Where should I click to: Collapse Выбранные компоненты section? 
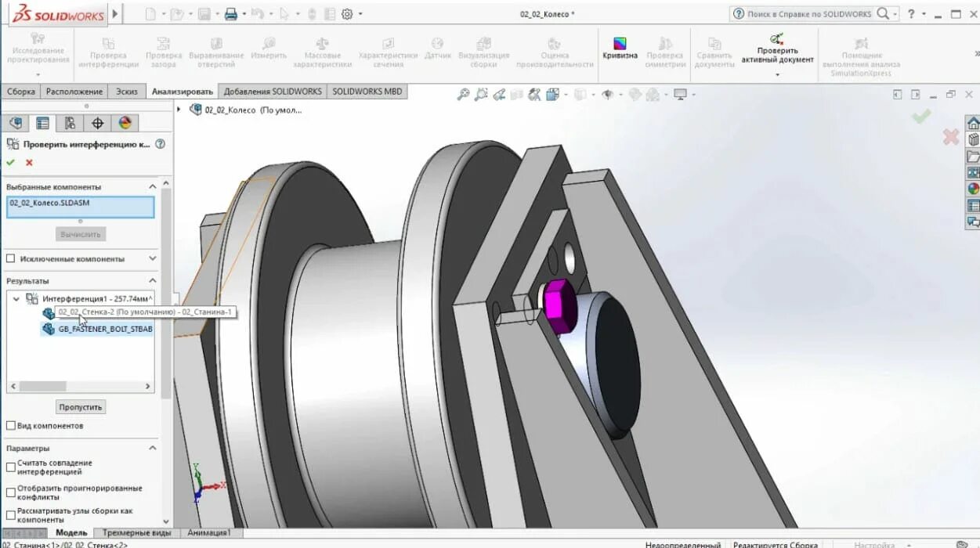point(152,186)
